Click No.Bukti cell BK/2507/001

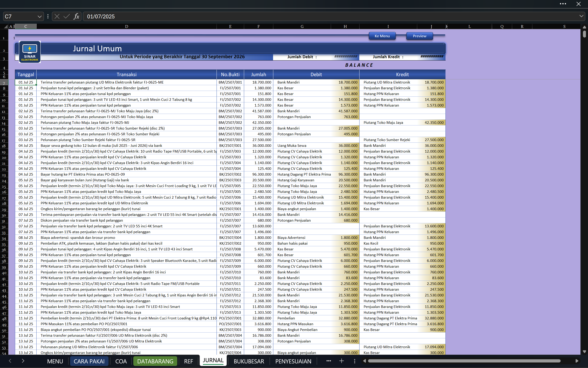(230, 145)
